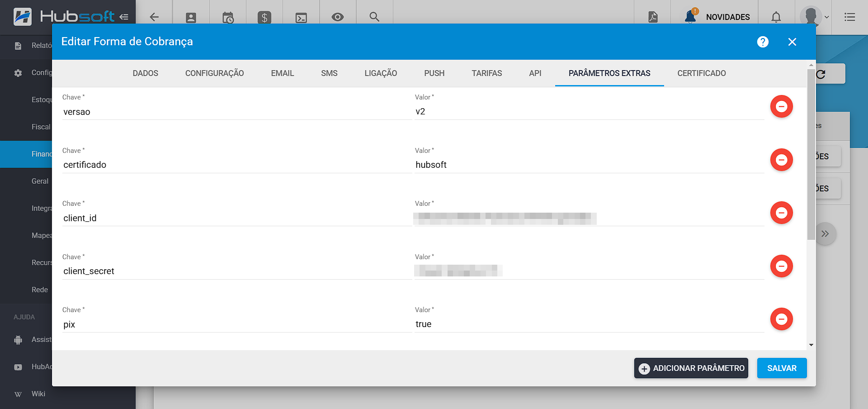Screen dimensions: 868x409
Task: Edit the Valor field containing true
Action: point(589,324)
